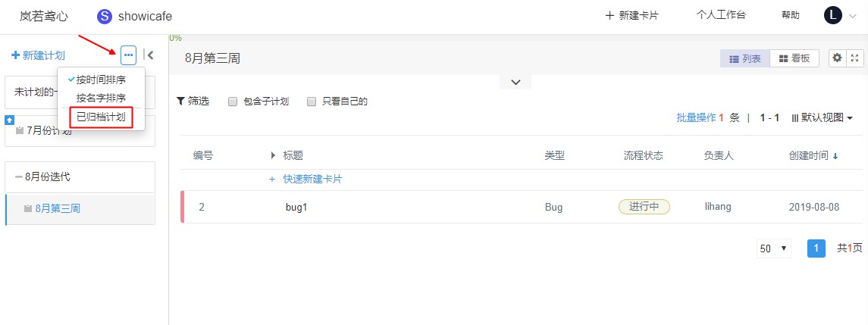The height and width of the screenshot is (325, 868).
Task: Collapse the left sidebar panel
Action: [149, 55]
